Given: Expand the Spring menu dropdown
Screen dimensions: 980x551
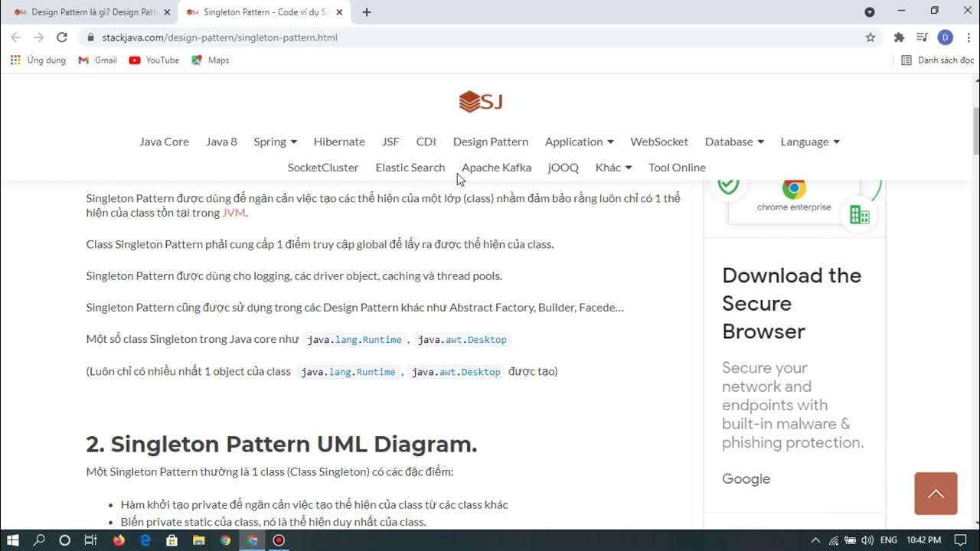Looking at the screenshot, I should point(275,142).
